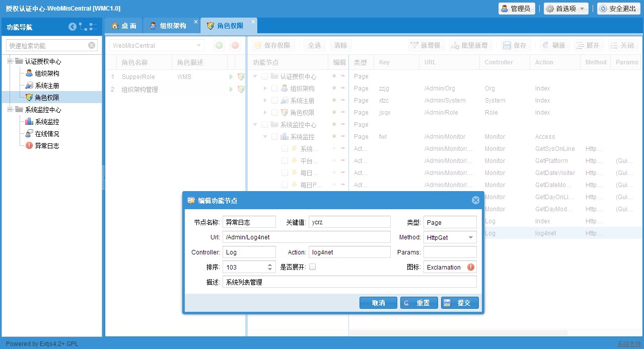Check the 每日P... action node checkbox
Screen dimensions: 644x349
point(284,185)
